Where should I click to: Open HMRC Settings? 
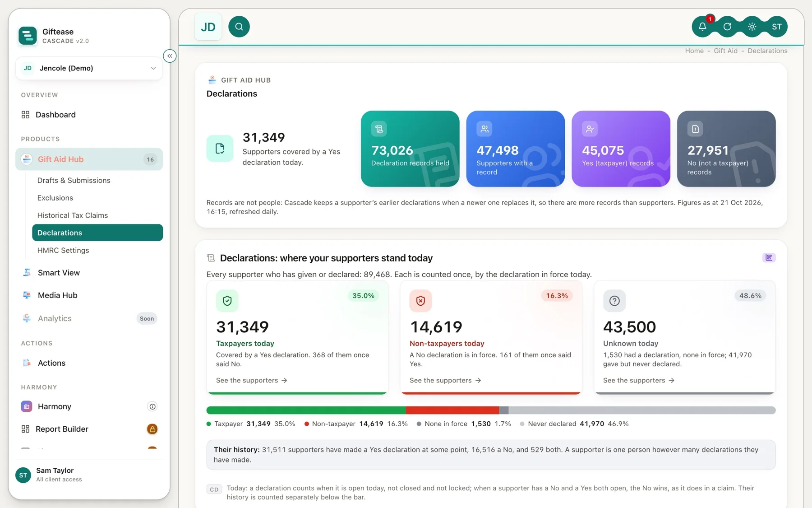(x=97, y=250)
